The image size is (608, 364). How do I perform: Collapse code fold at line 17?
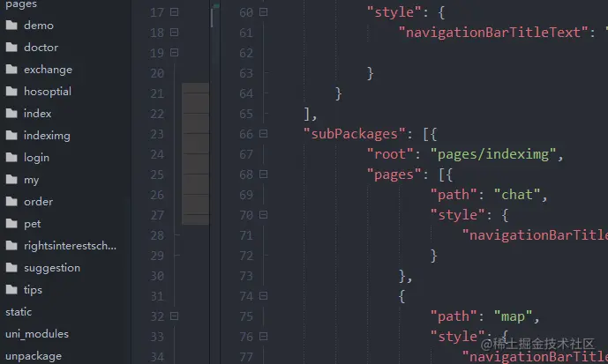175,12
